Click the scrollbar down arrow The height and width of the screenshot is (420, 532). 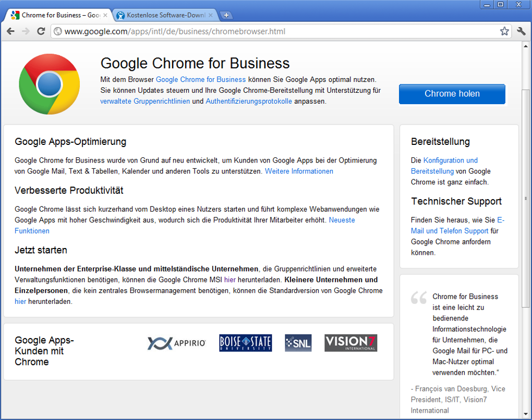pos(526,414)
